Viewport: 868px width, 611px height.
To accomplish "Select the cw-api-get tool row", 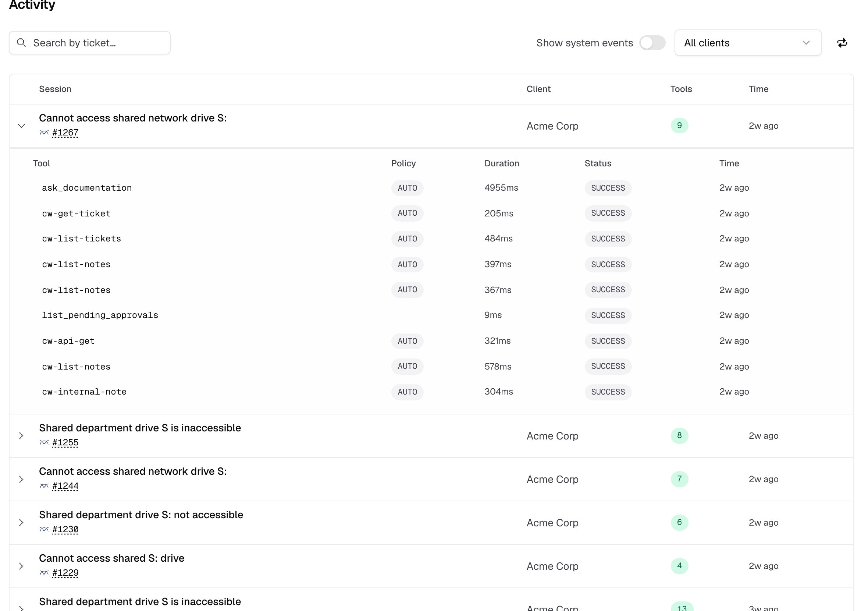I will coord(431,341).
